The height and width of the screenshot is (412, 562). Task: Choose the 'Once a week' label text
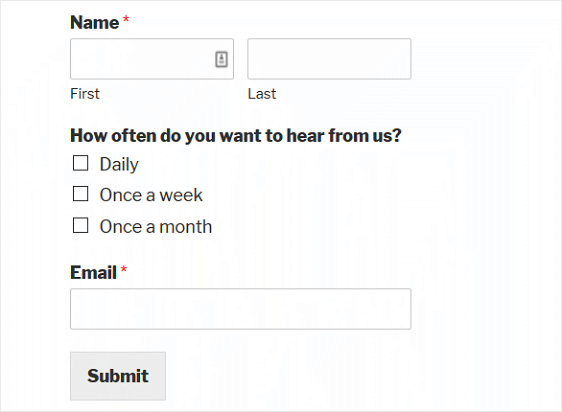(151, 195)
